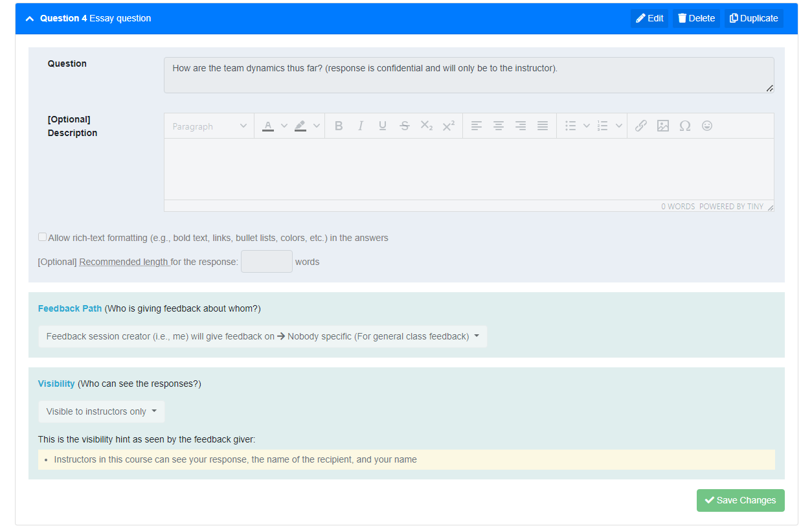Viewport: 812px width, 528px height.
Task: Open the highlight color picker arrow
Action: click(x=316, y=126)
